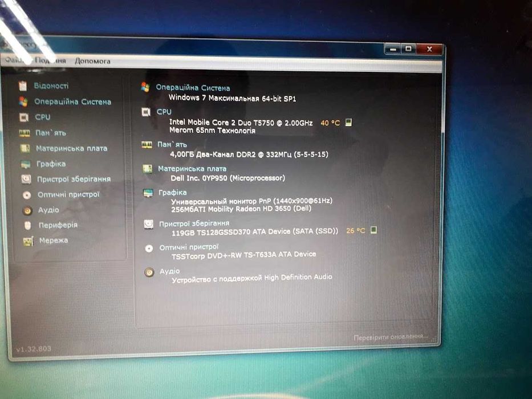The image size is (532, 399).
Task: Click the Универсальный монитор PnP line
Action: 251,201
